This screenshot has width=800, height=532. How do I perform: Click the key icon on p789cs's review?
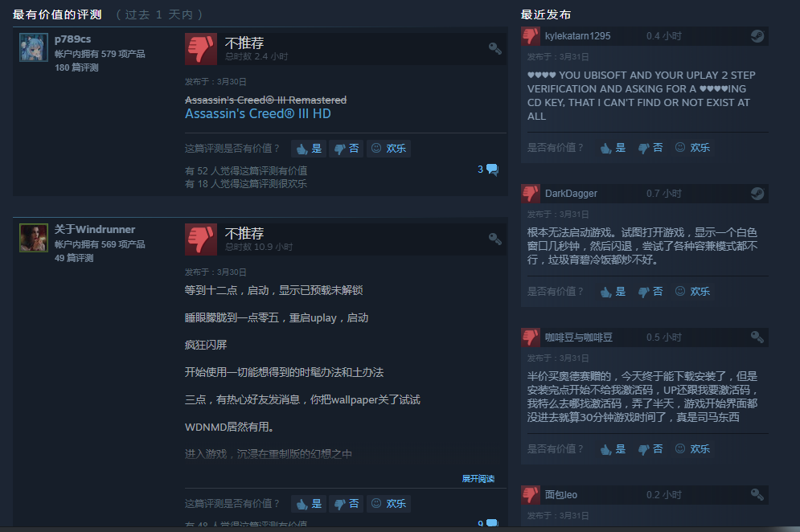pos(495,48)
